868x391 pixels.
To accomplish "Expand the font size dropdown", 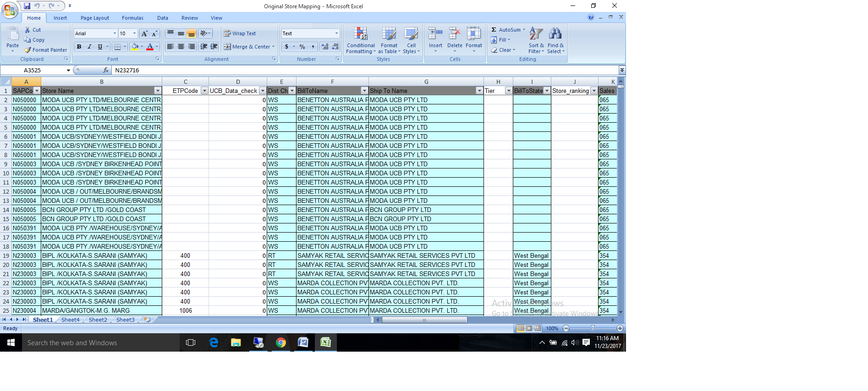I will [134, 33].
